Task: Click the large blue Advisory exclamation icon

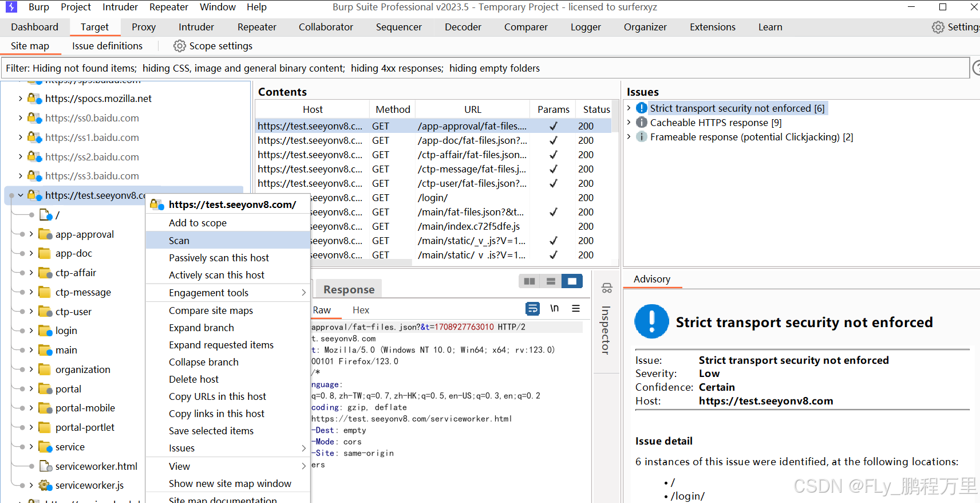Action: click(652, 321)
